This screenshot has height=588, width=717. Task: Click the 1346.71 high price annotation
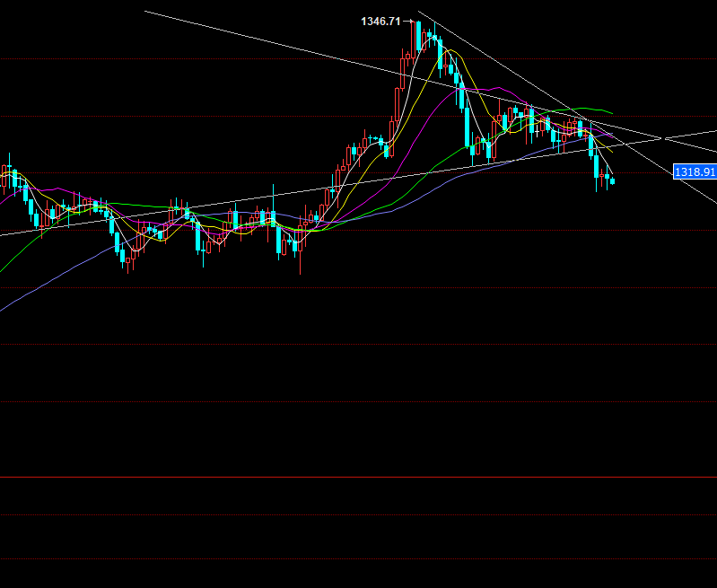tap(380, 22)
